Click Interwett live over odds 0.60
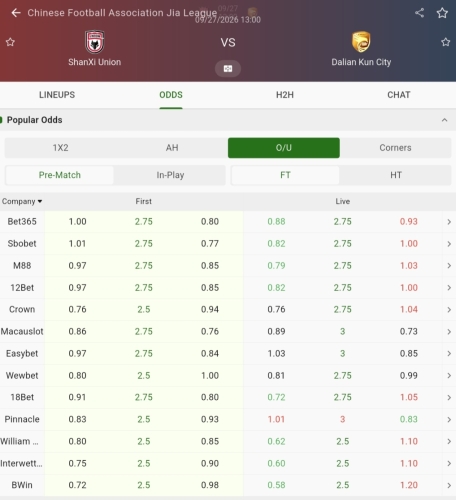The height and width of the screenshot is (500, 456). (x=276, y=463)
